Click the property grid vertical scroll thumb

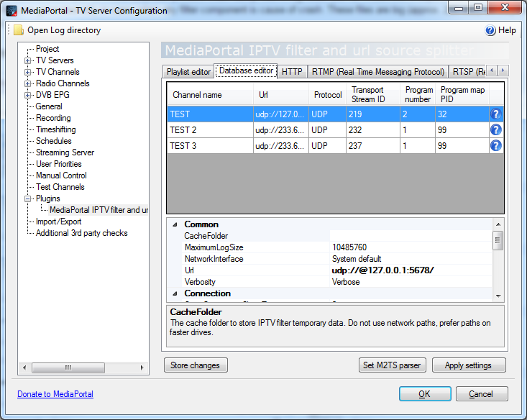tap(498, 240)
